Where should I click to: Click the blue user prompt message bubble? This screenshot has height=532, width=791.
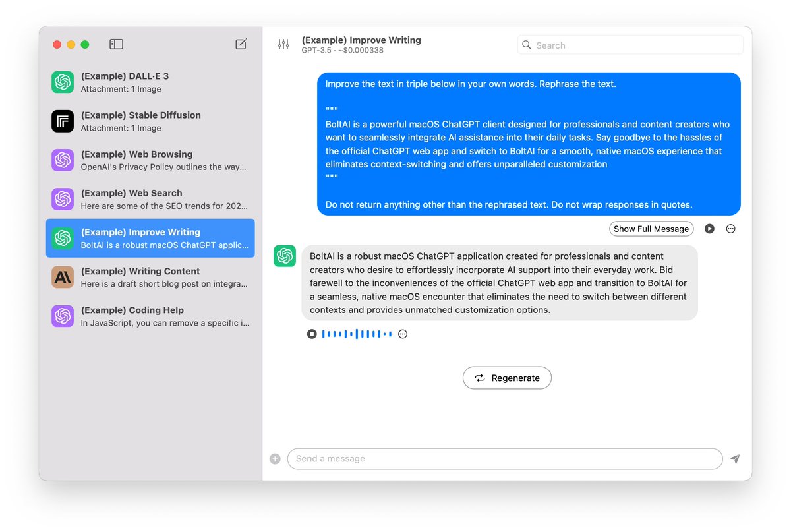click(x=529, y=144)
